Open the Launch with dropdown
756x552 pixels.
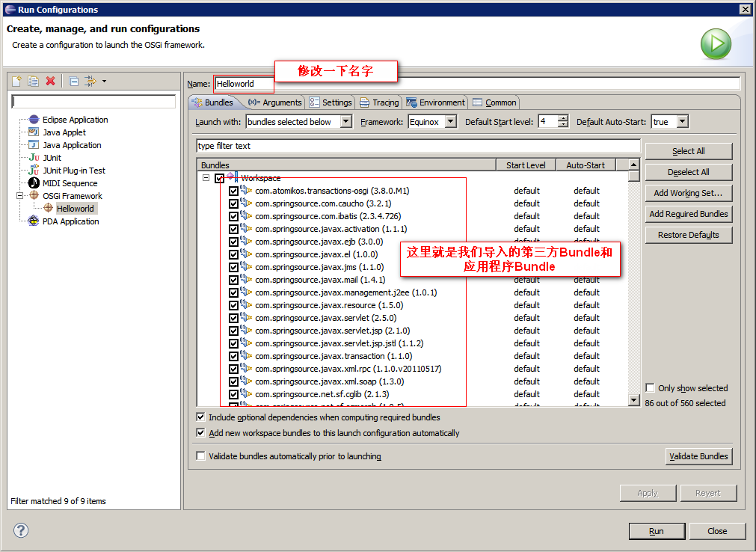coord(345,121)
